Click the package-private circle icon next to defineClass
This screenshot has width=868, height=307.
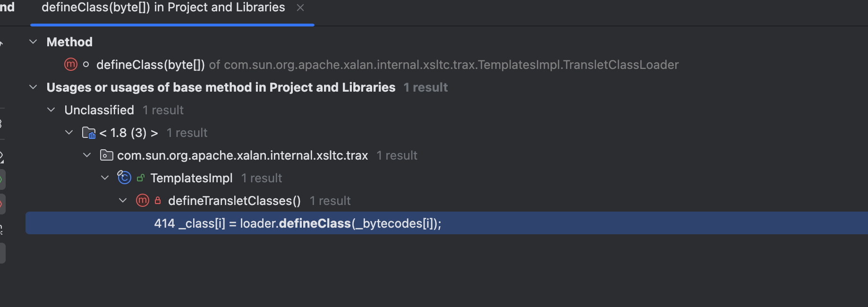(86, 65)
